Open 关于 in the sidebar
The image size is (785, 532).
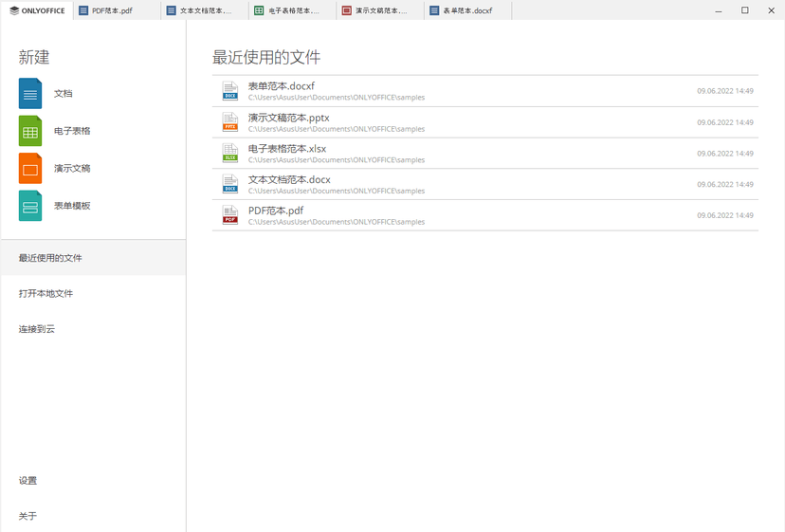pyautogui.click(x=93, y=516)
